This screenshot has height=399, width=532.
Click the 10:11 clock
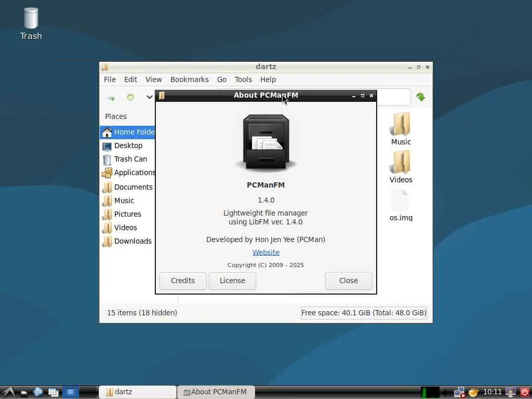point(493,392)
